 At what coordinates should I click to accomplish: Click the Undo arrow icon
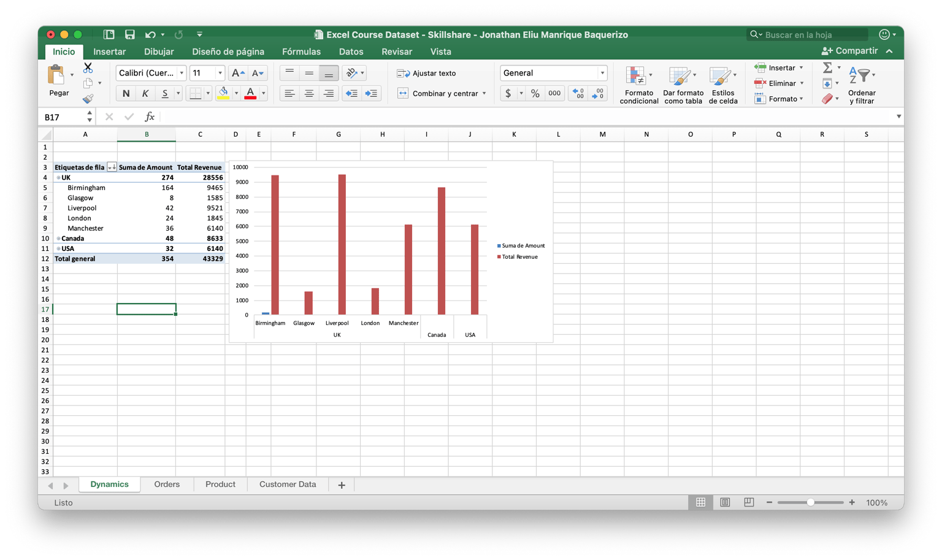click(150, 34)
